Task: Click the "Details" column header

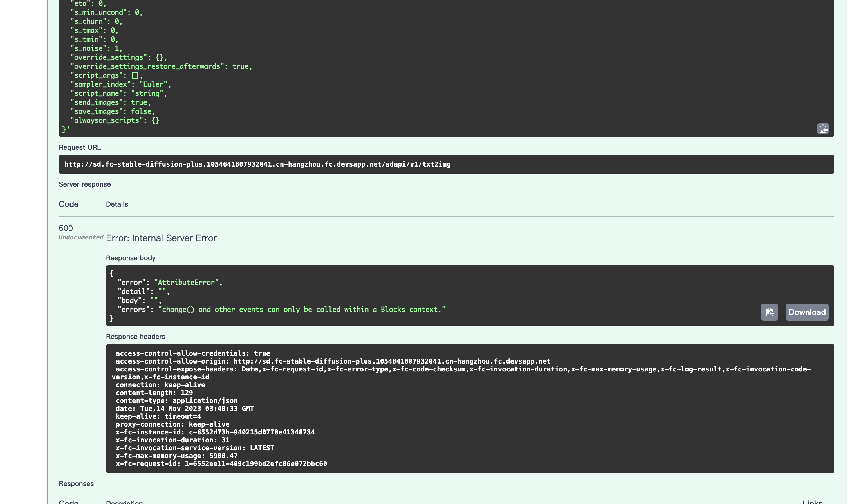Action: (x=117, y=204)
